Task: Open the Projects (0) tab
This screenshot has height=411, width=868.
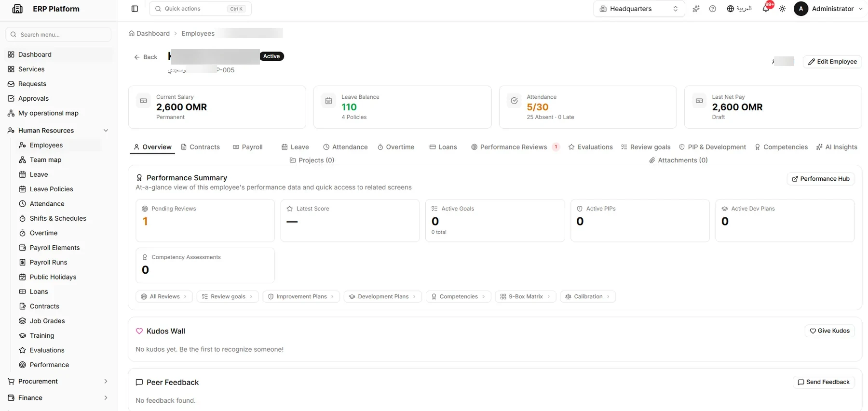Action: click(x=312, y=160)
